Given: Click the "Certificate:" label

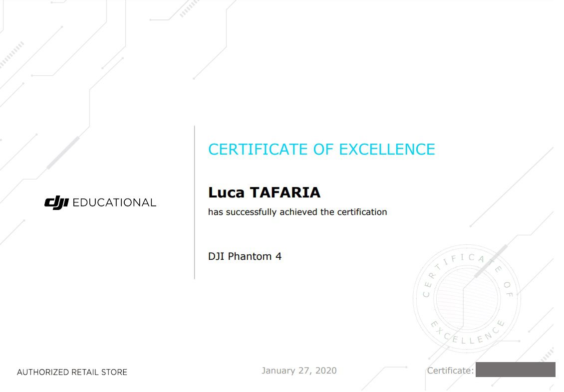Looking at the screenshot, I should tap(450, 371).
